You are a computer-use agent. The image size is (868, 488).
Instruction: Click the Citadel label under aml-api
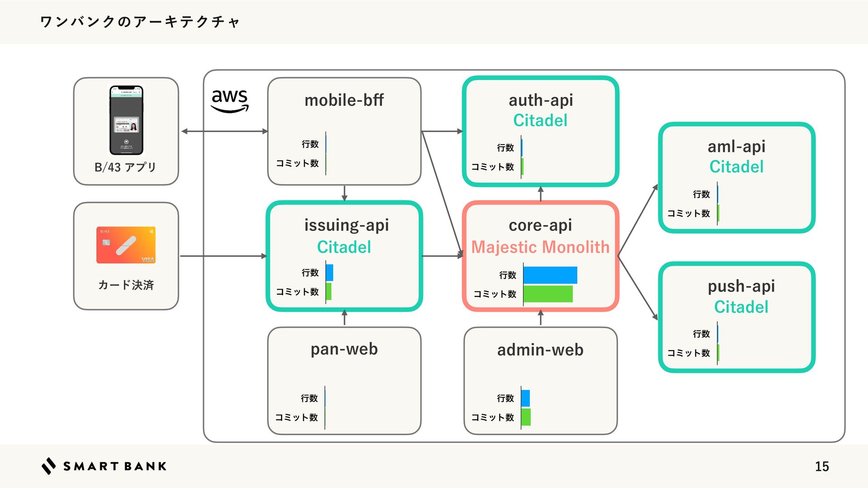(x=736, y=167)
